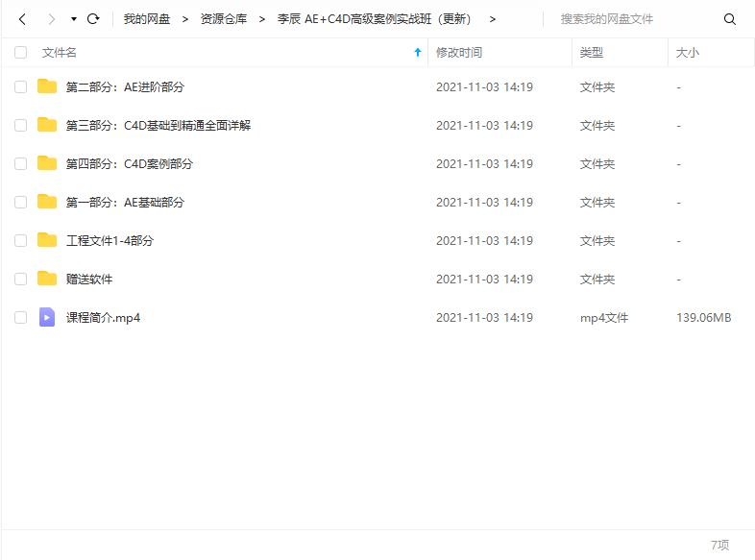
Task: Click the blue sort direction arrow
Action: pos(418,53)
